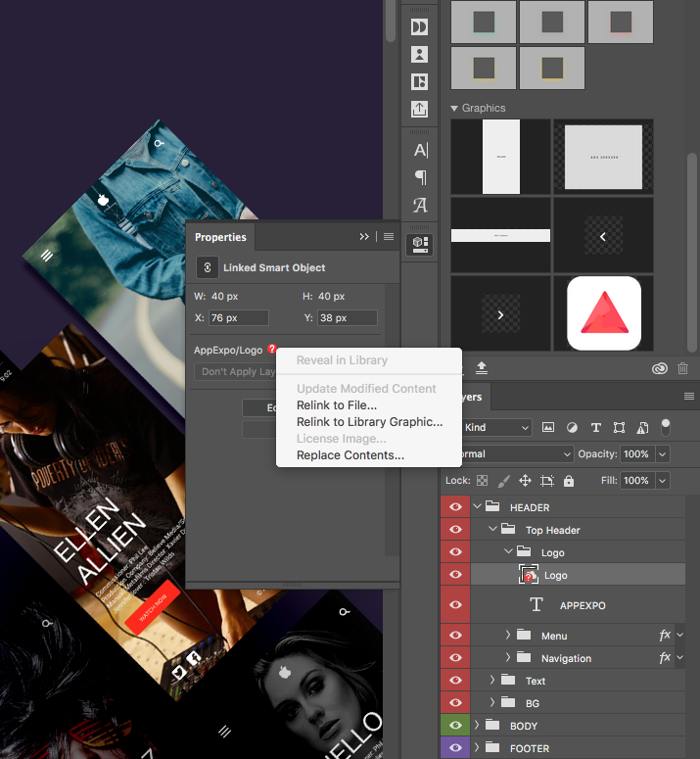Hide the APPEXPO text layer
Screen dimensions: 700x759
455,605
